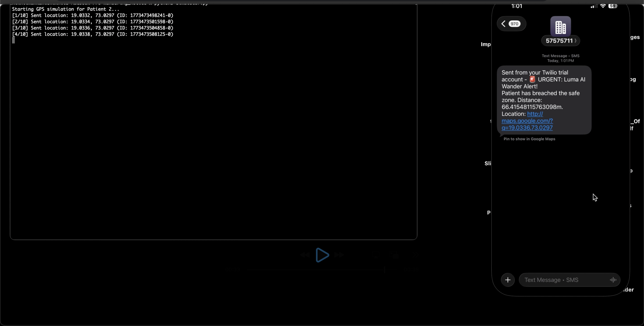
Task: Click the Wi-Fi status icon on phone
Action: coord(603,6)
